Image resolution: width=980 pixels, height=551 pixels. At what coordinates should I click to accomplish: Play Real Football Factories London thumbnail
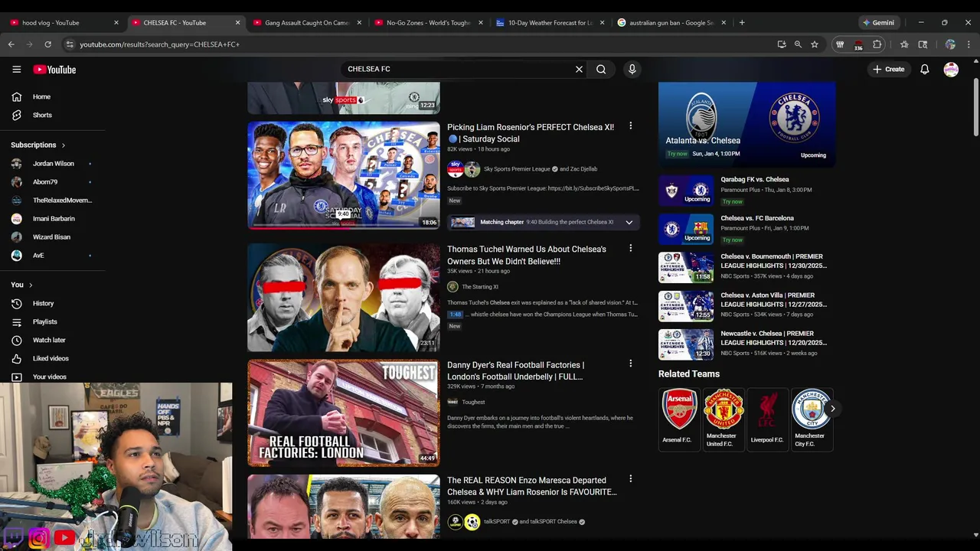(344, 413)
